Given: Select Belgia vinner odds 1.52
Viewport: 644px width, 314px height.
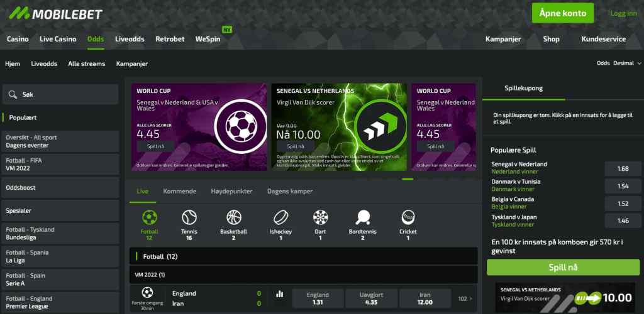Looking at the screenshot, I should (623, 203).
